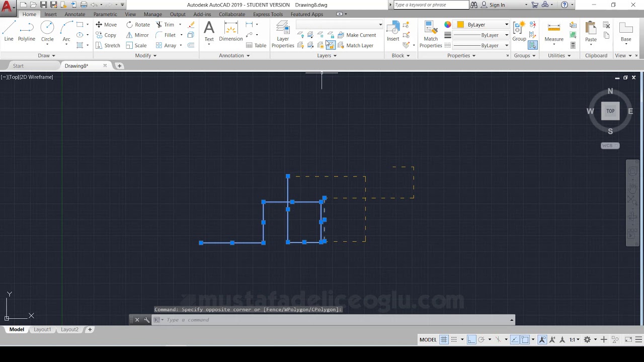Activate the Move command
The height and width of the screenshot is (362, 644).
click(106, 25)
